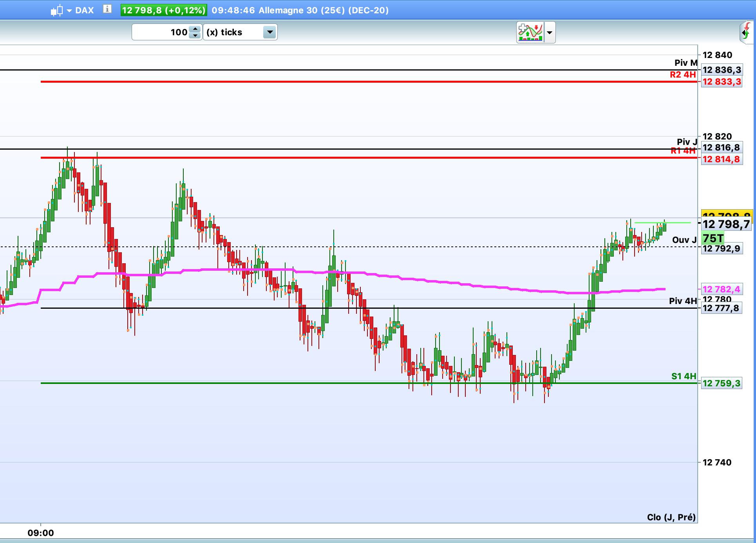Click the DAX instrument title
This screenshot has height=543, width=756.
84,10
